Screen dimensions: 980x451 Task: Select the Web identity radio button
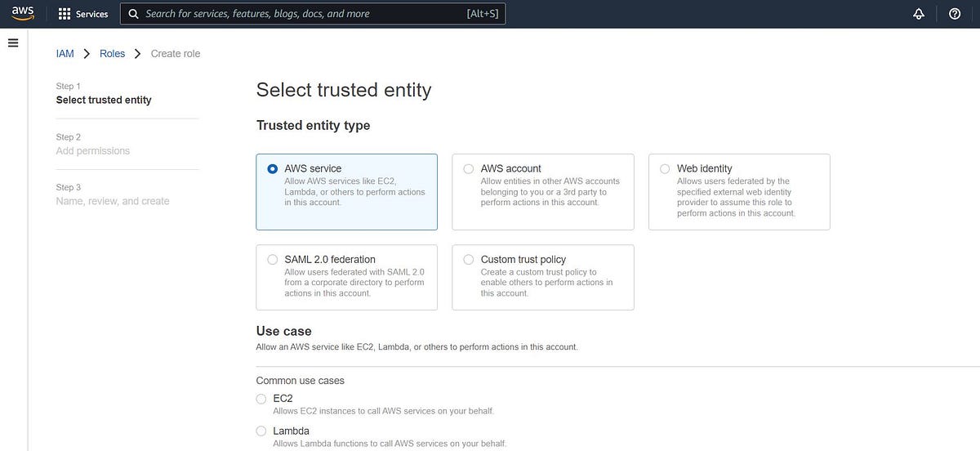tap(665, 168)
